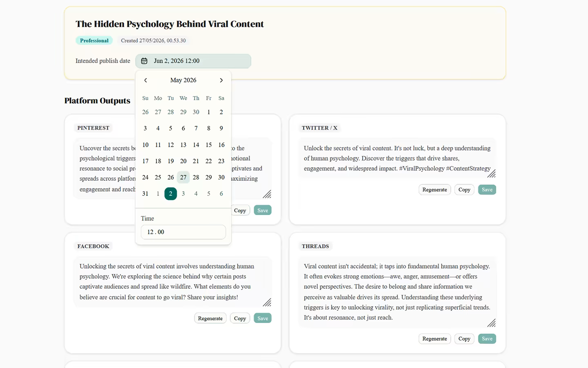Pick May 15 in the calendar
This screenshot has width=588, height=368.
(x=209, y=145)
